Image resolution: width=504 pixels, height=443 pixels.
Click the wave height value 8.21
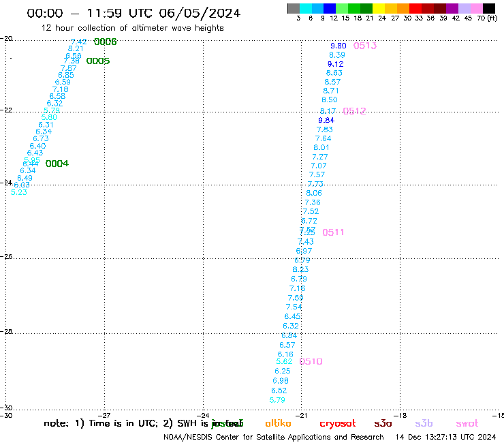tap(76, 48)
